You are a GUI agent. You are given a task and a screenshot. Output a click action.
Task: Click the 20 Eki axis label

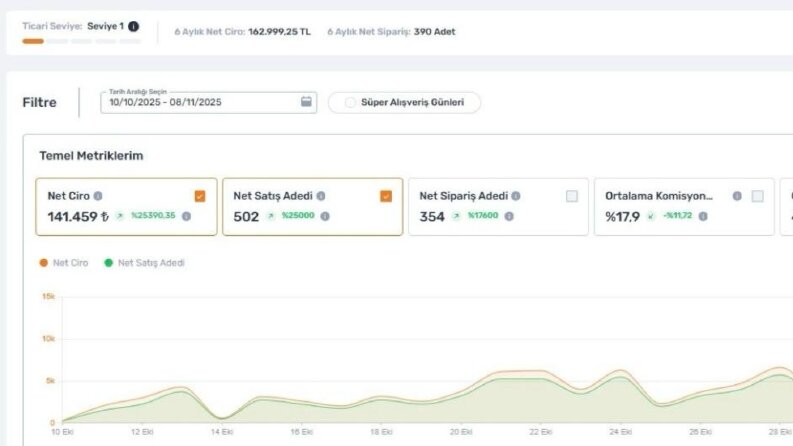coord(461,432)
